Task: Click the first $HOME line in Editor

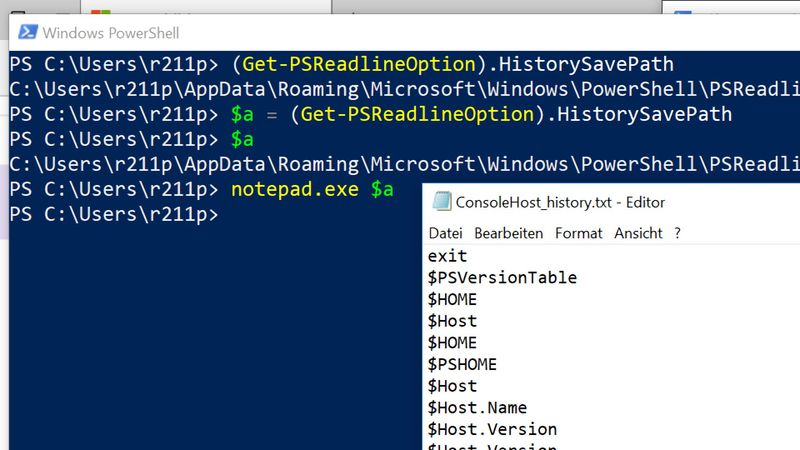Action: point(452,299)
